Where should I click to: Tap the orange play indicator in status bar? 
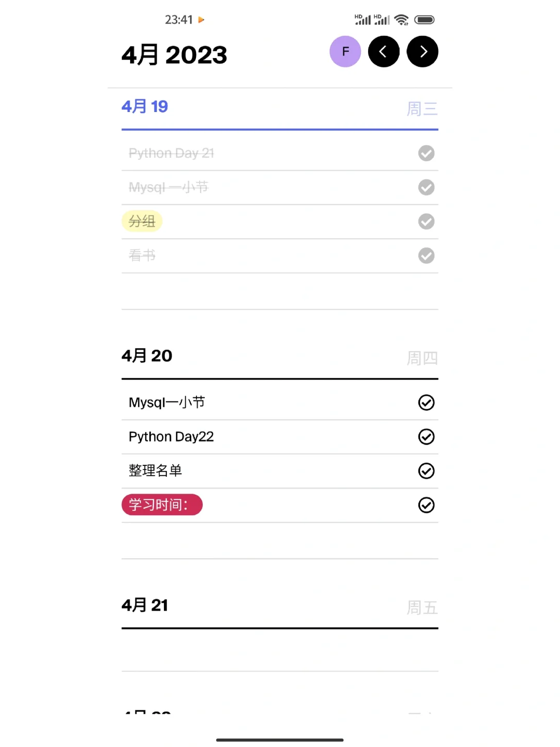[x=201, y=20]
